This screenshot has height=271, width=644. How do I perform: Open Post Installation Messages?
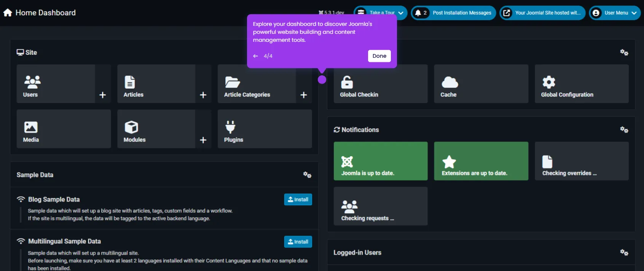tap(453, 13)
